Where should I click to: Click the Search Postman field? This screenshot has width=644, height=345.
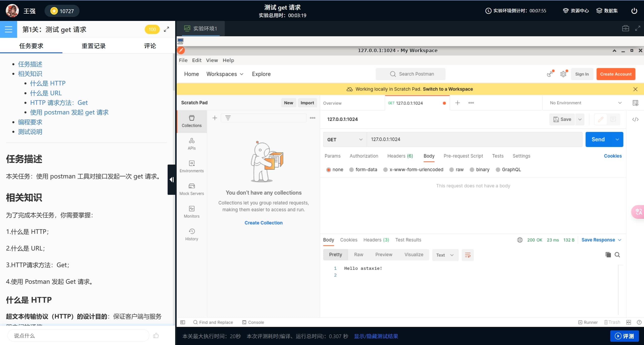[x=410, y=74]
